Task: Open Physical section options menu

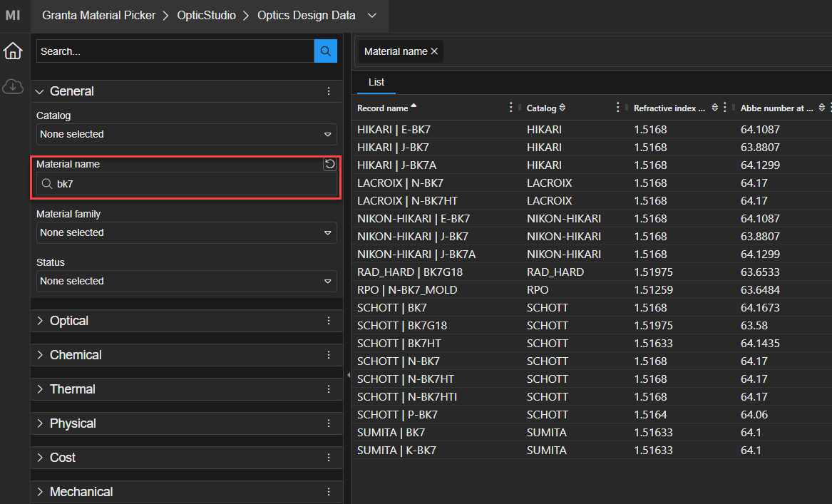Action: point(329,423)
